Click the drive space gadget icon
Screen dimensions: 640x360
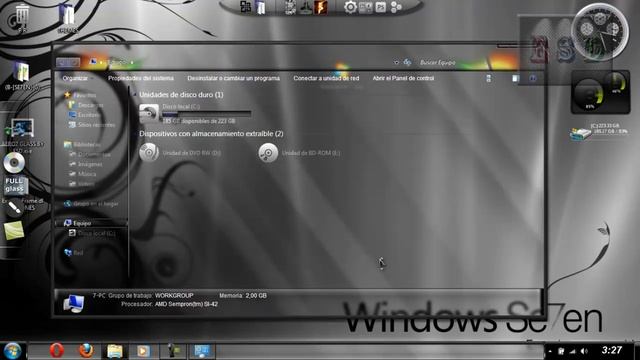tap(580, 134)
